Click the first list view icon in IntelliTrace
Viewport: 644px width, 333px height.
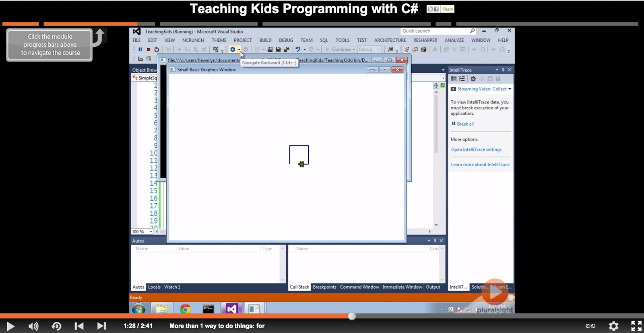point(454,79)
